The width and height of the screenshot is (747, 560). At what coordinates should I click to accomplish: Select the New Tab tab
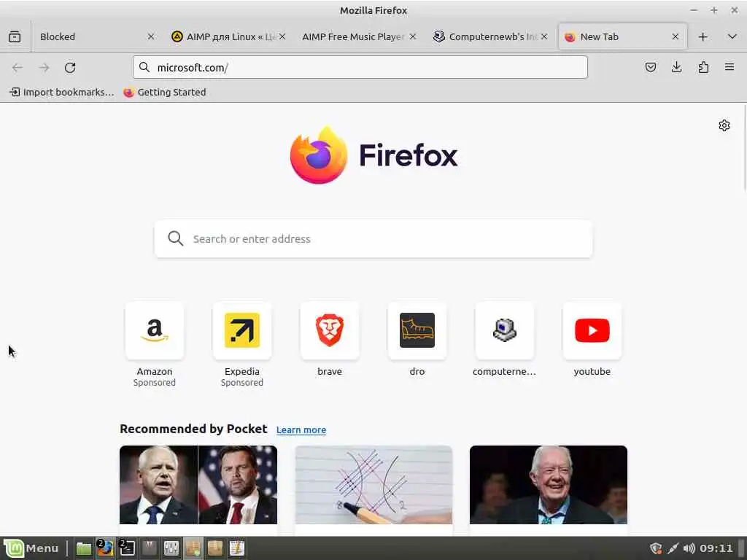click(622, 36)
